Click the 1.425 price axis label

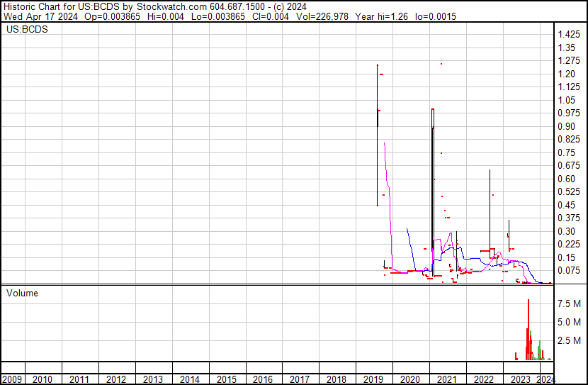569,35
